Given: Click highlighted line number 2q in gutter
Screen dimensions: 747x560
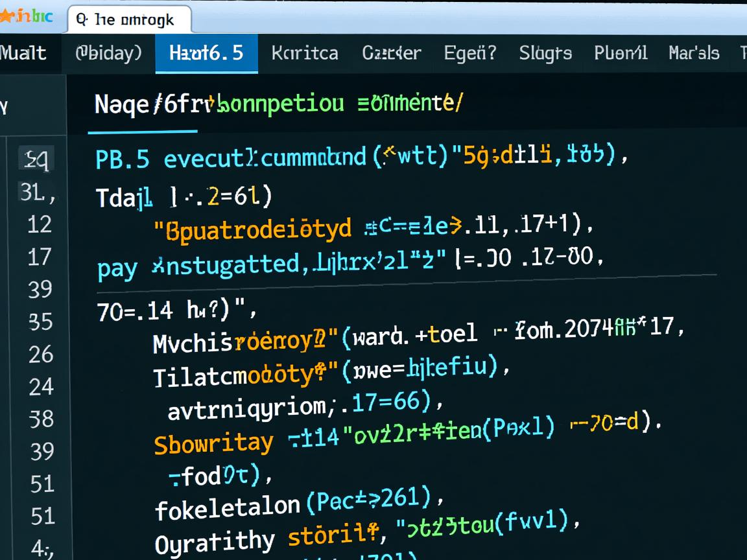Looking at the screenshot, I should coord(37,158).
